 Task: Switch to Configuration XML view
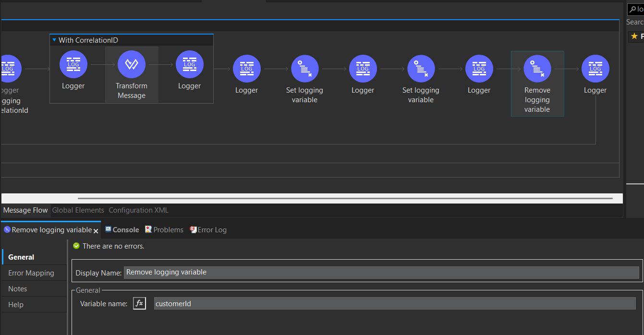[138, 210]
